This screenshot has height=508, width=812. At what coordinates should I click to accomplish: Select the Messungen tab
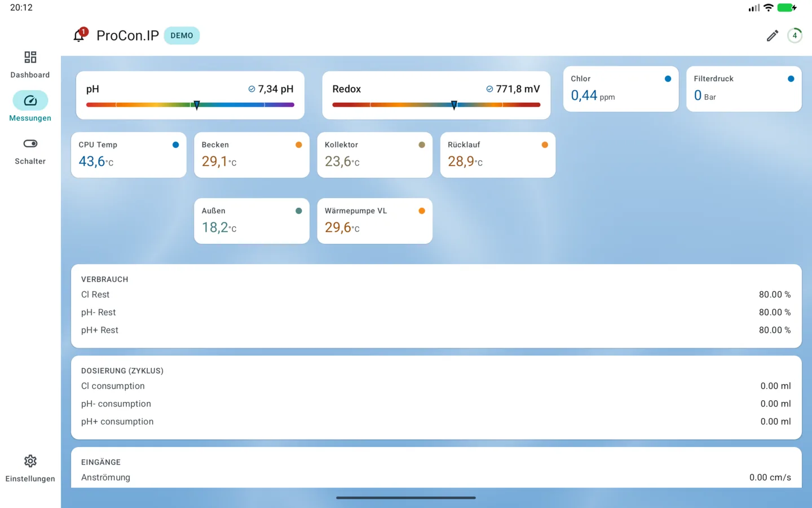click(30, 107)
